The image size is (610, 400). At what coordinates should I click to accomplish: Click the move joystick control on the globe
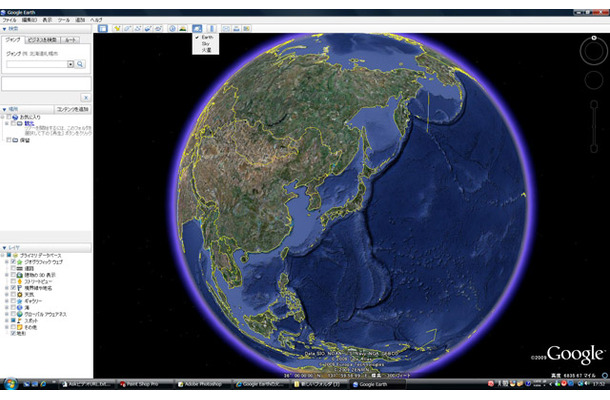click(x=594, y=80)
